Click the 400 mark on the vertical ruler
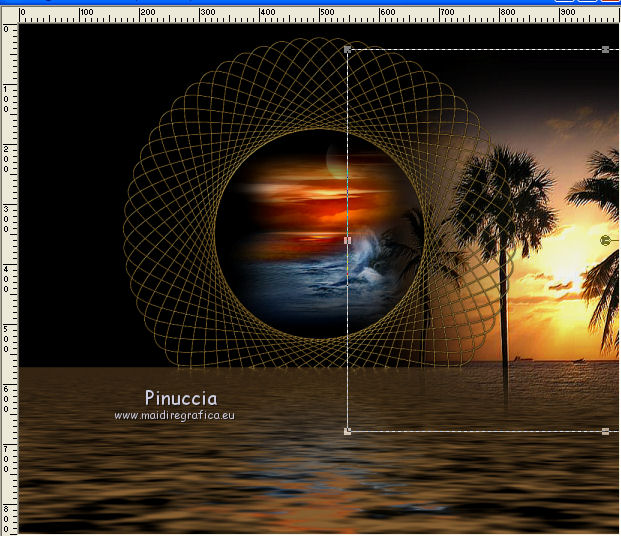The width and height of the screenshot is (621, 536). 6,279
